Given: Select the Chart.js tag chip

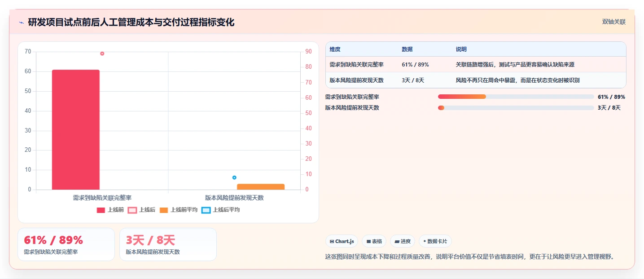Looking at the screenshot, I should click(x=342, y=241).
